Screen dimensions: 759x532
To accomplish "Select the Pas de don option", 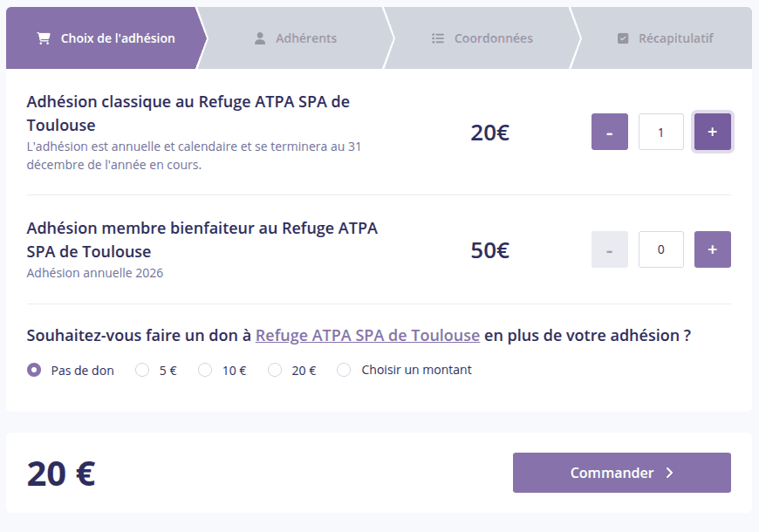I will coord(33,370).
